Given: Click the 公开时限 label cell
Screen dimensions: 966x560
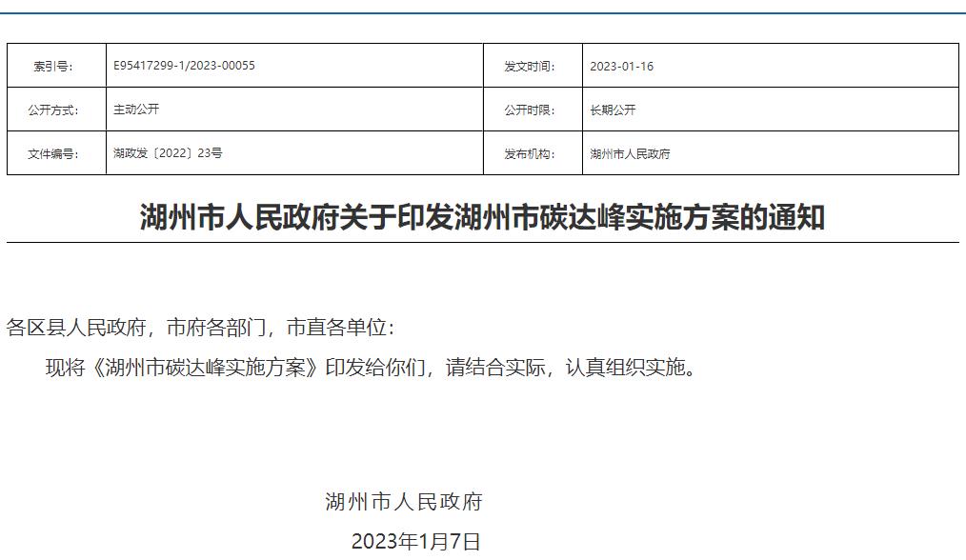Looking at the screenshot, I should pos(530,110).
